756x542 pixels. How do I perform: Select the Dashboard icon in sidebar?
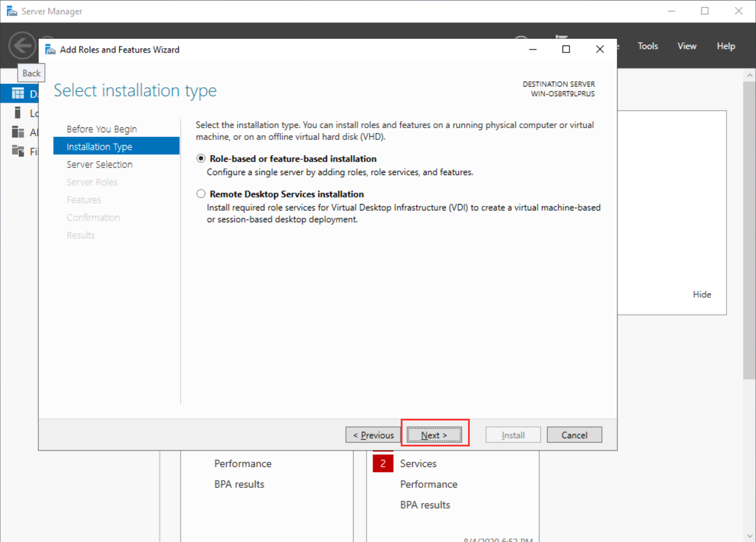[x=18, y=94]
